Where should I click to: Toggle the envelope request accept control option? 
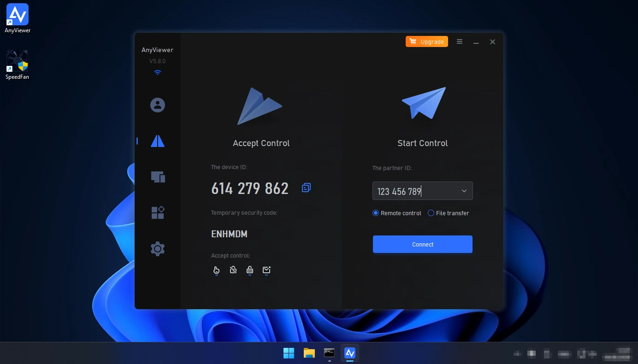266,270
